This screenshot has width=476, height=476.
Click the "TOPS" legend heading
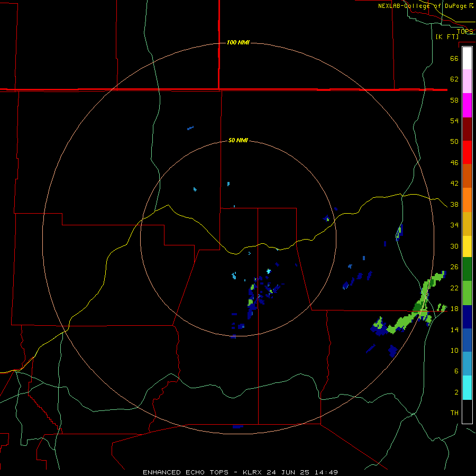pos(465,31)
